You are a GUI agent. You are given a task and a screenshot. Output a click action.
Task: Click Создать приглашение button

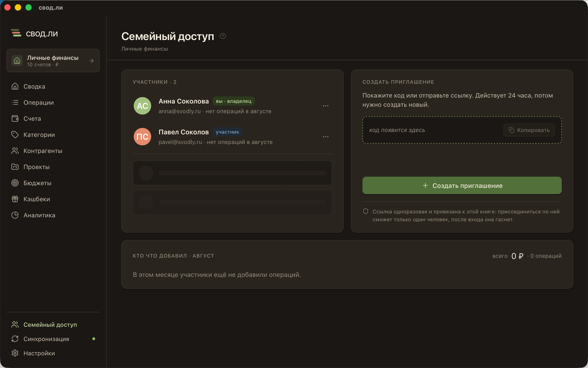[x=462, y=185]
